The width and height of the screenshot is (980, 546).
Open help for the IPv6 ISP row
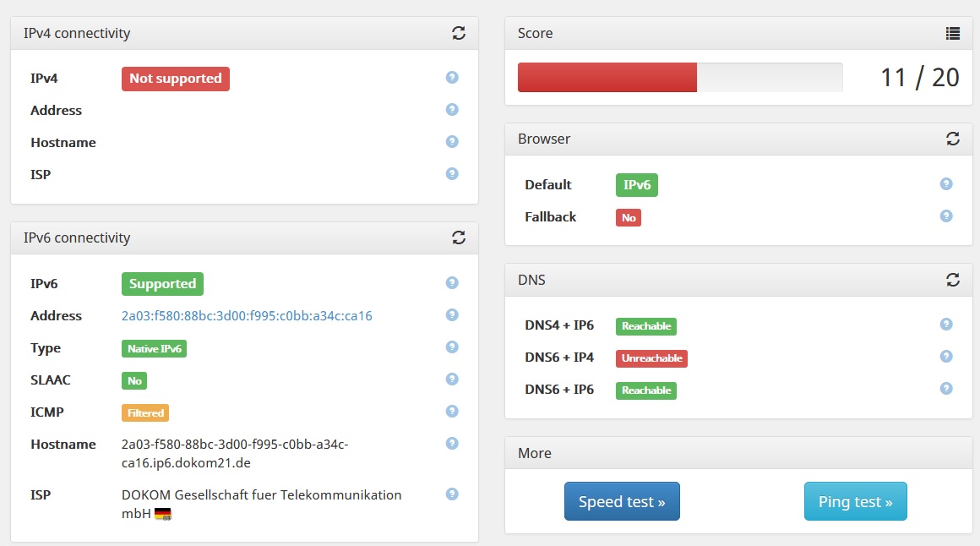(x=452, y=494)
